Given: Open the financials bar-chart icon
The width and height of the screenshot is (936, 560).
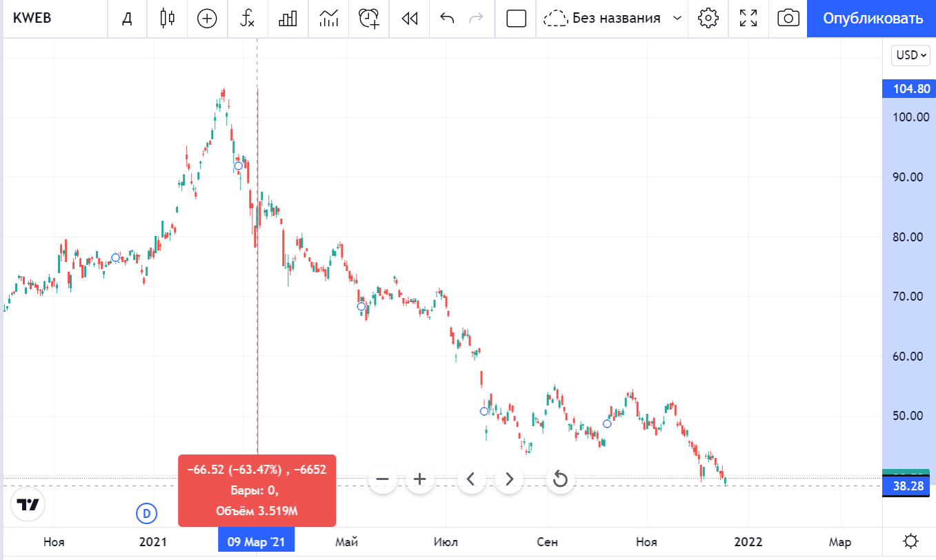Looking at the screenshot, I should (x=288, y=19).
